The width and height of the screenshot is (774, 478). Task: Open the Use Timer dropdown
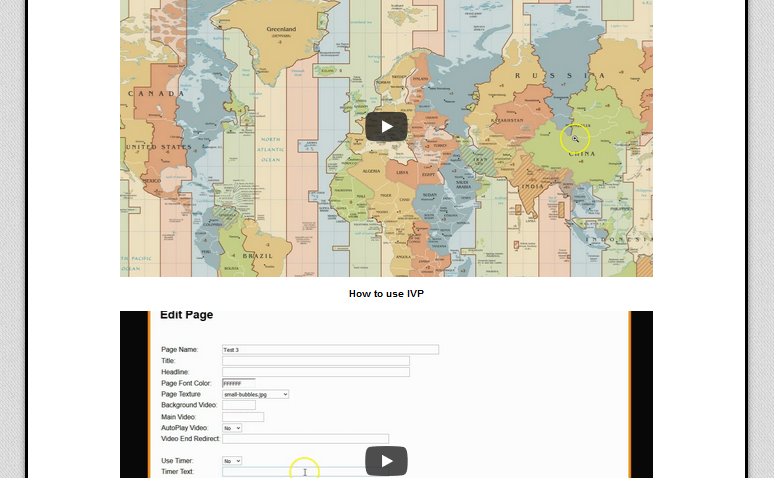tap(232, 461)
